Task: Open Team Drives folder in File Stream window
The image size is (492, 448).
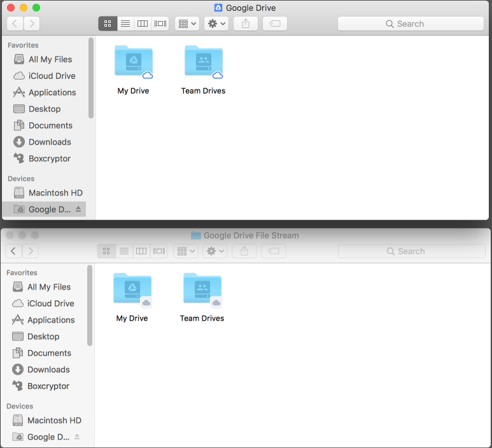Action: [202, 289]
